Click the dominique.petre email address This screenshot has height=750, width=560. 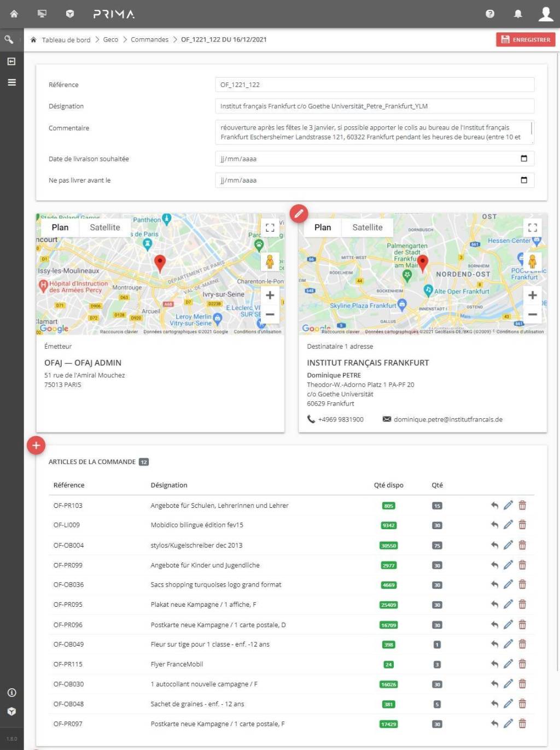pyautogui.click(x=448, y=419)
